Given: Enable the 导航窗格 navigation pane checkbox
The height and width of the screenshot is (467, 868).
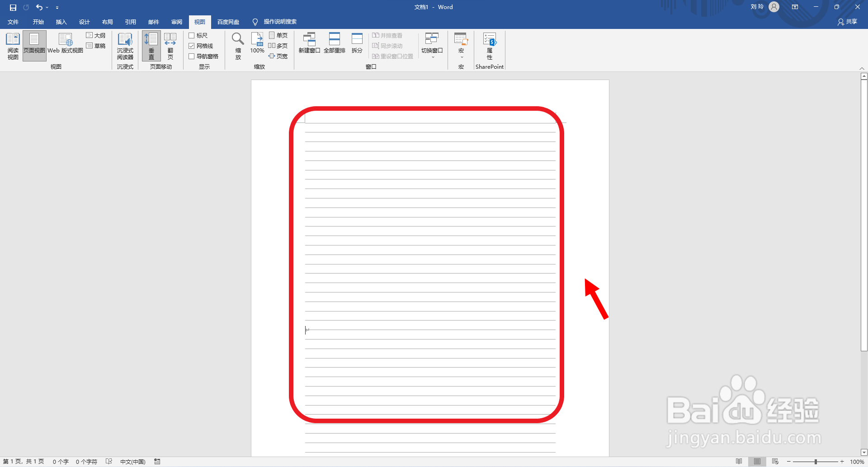Looking at the screenshot, I should coord(192,56).
